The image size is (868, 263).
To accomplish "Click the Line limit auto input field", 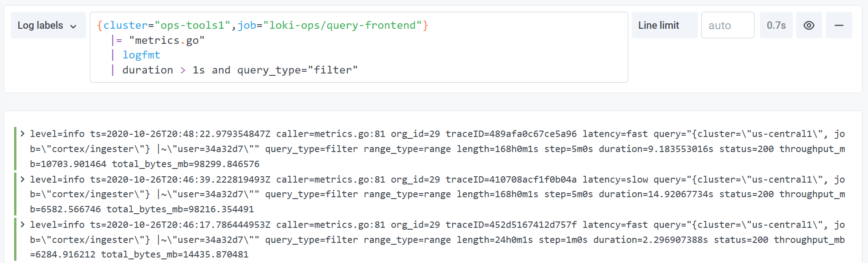I will pyautogui.click(x=727, y=26).
